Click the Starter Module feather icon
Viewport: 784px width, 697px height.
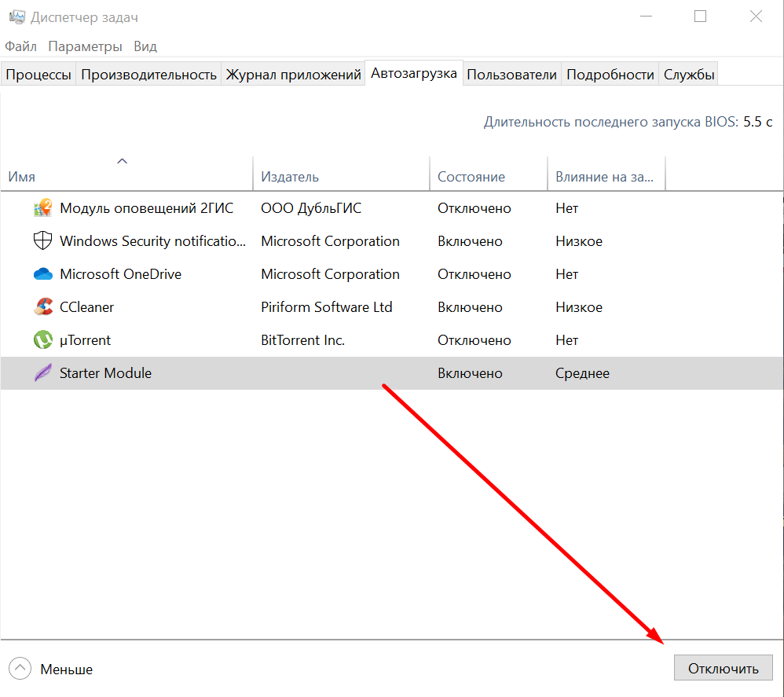(x=43, y=372)
